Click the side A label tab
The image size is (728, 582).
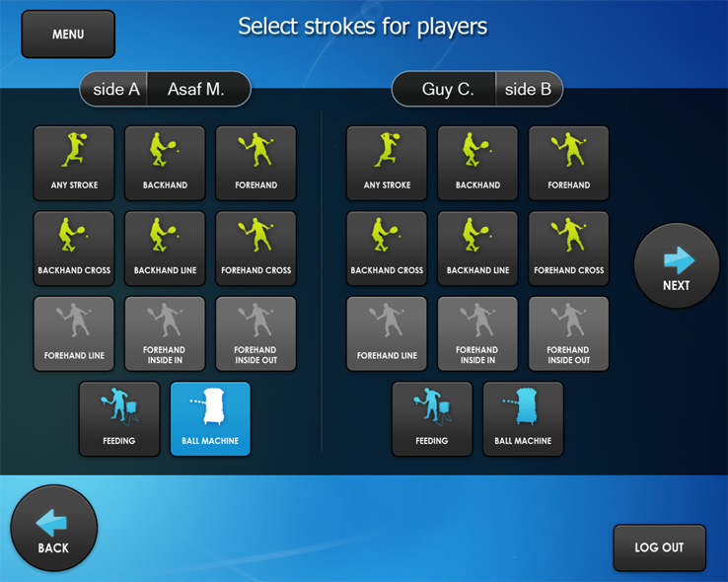coord(115,89)
